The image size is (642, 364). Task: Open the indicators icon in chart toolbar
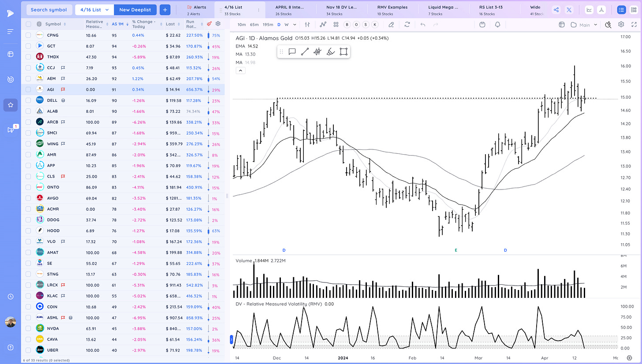(323, 25)
